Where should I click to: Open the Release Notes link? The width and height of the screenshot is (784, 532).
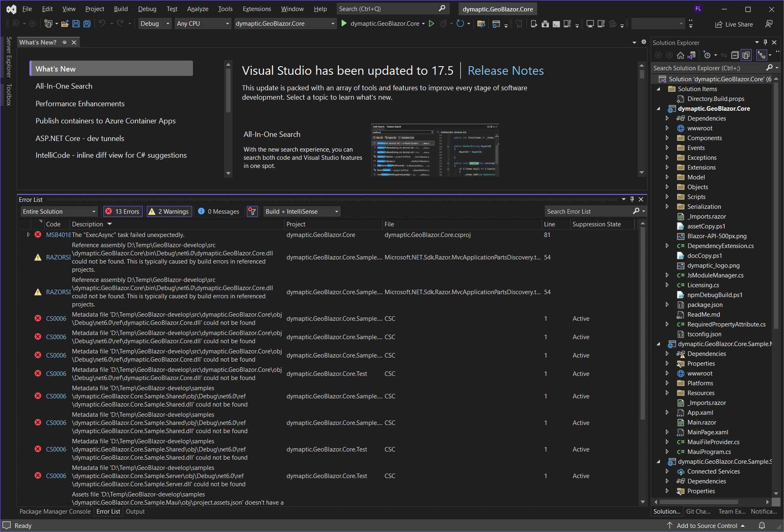(x=506, y=70)
